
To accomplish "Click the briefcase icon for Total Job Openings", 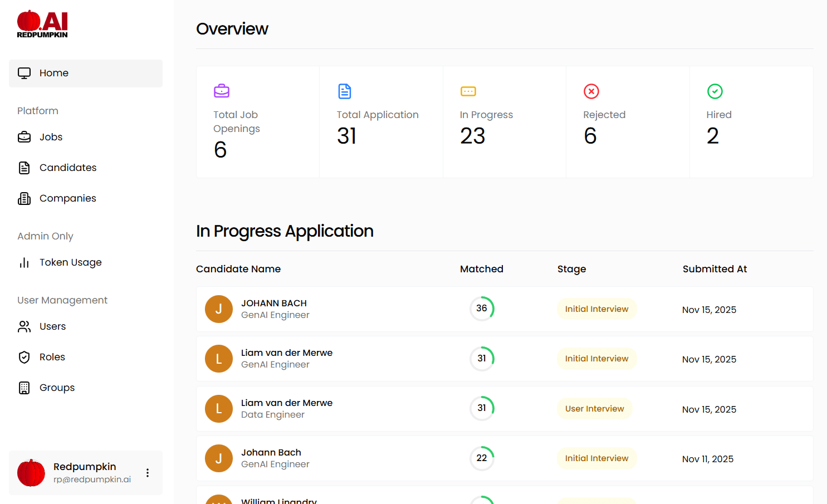I will 222,91.
